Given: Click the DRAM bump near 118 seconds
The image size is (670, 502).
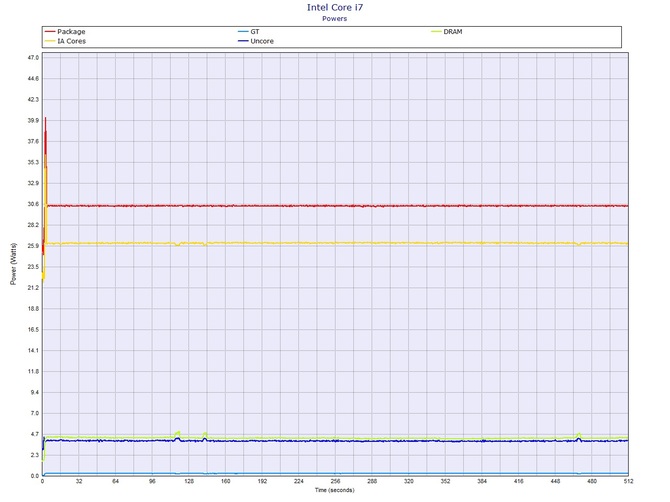Looking at the screenshot, I should pyautogui.click(x=178, y=433).
